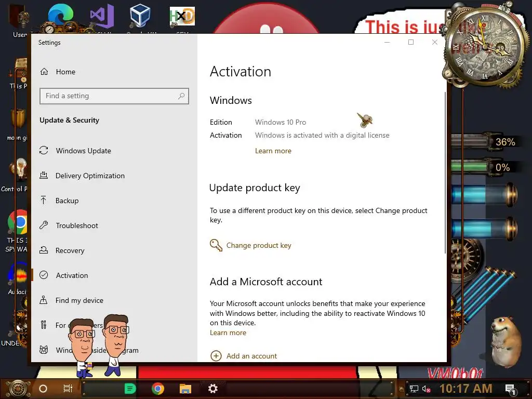Click the 0% green gauge widget
532x399 pixels.
485,167
